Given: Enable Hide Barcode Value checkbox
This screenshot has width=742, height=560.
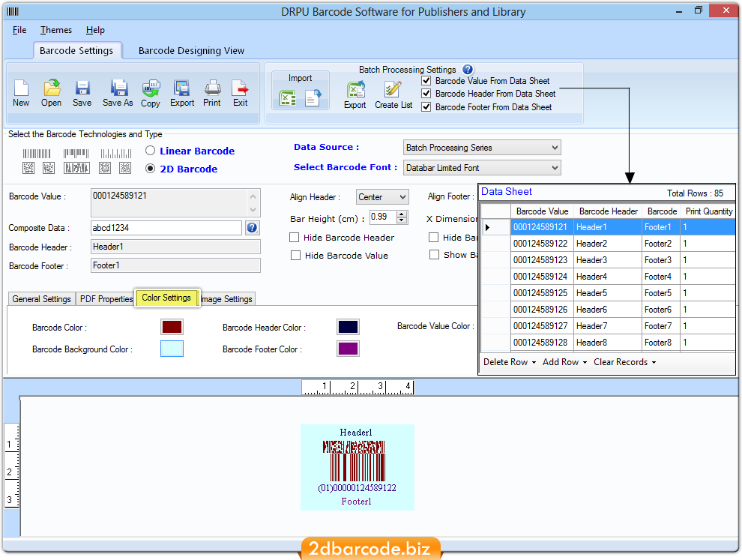Looking at the screenshot, I should tap(296, 256).
